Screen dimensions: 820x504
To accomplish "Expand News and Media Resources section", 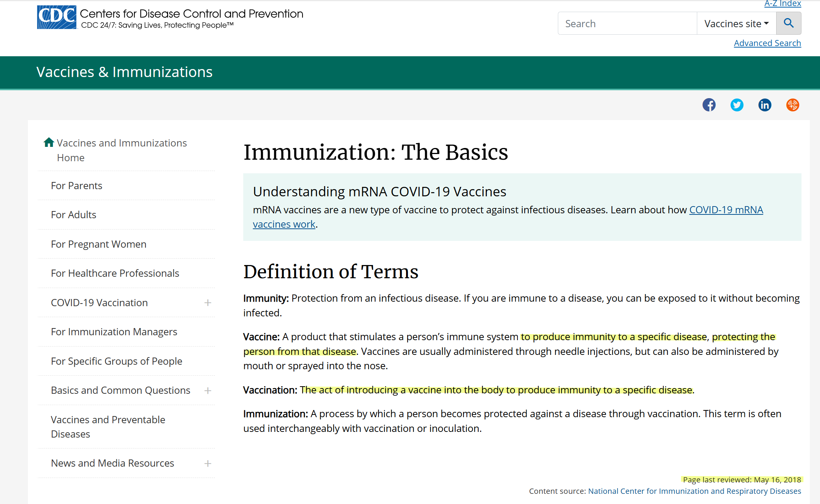I will [208, 463].
